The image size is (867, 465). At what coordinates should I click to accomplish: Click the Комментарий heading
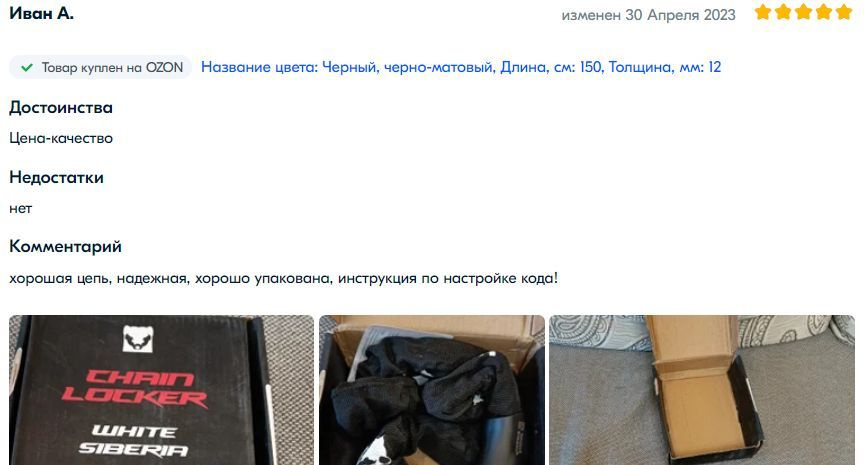[x=65, y=247]
